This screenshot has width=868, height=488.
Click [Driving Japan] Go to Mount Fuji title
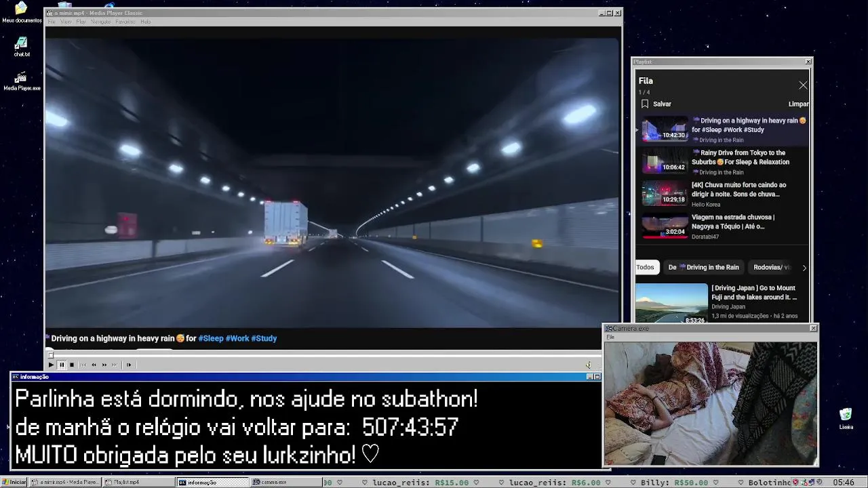(x=754, y=292)
